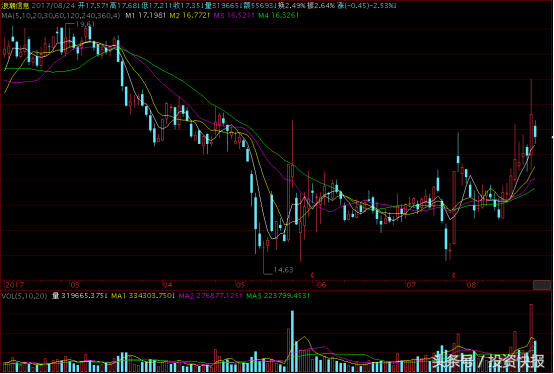Select the 06 month marker on the time axis
This screenshot has height=374, width=554.
(x=322, y=285)
